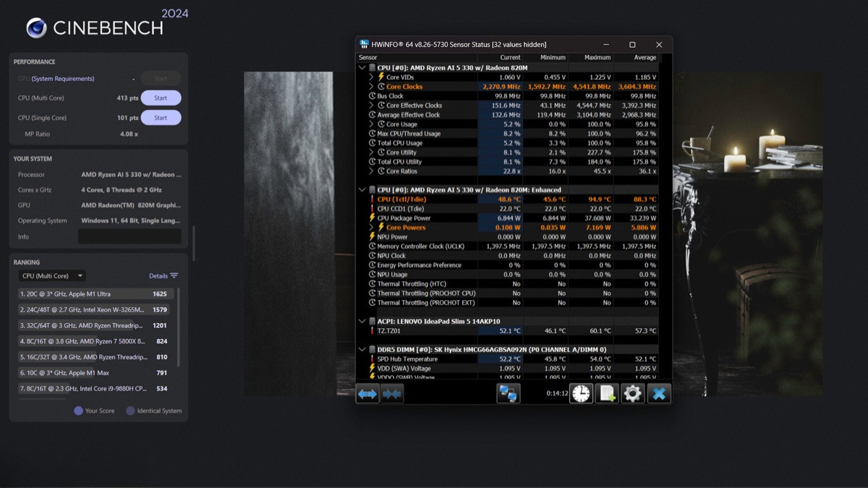This screenshot has width=868, height=488.
Task: Start the CPU (Multi Core) benchmark
Action: 161,98
